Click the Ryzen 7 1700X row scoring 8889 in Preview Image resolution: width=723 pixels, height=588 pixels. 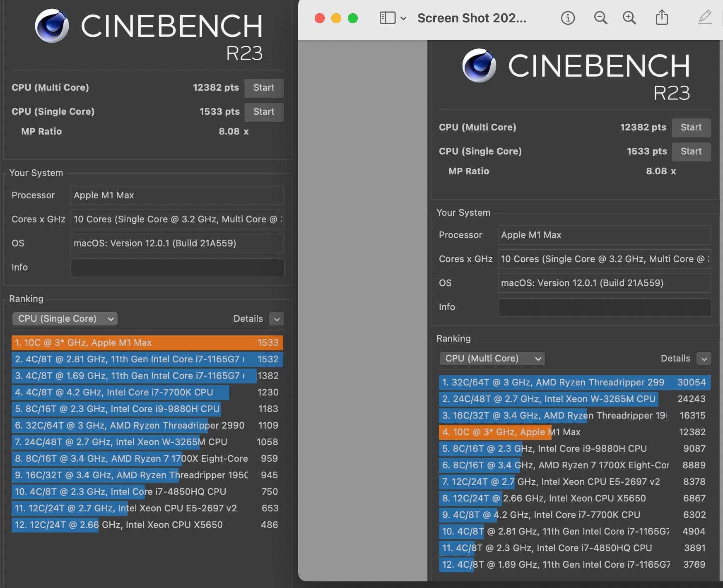click(x=575, y=465)
